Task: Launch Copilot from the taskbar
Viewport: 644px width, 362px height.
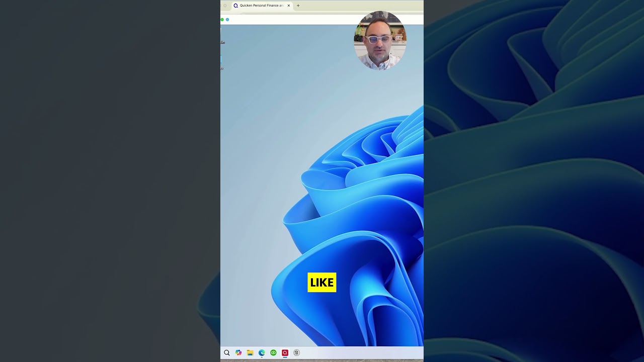Action: click(x=238, y=353)
